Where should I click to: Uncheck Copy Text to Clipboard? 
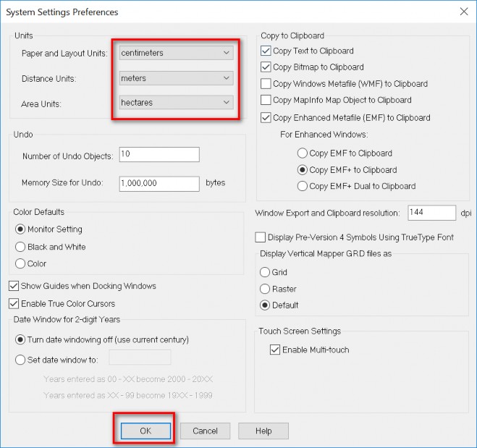coord(266,51)
